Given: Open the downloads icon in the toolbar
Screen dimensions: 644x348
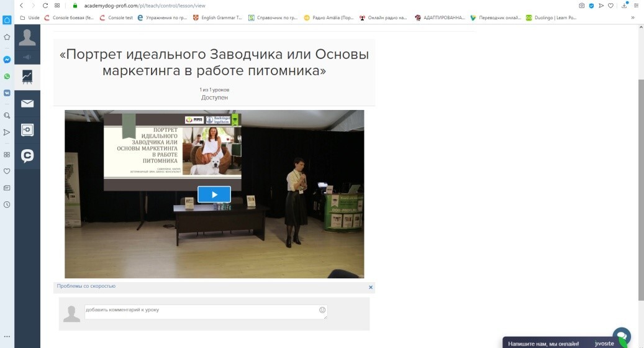Looking at the screenshot, I should (624, 6).
